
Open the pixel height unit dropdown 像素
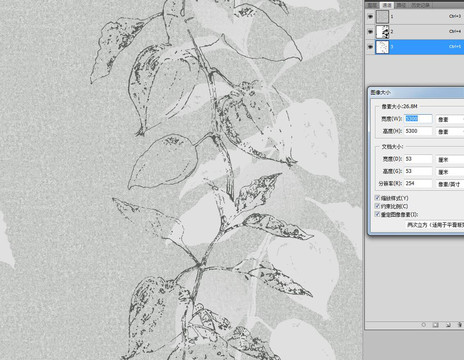click(450, 132)
